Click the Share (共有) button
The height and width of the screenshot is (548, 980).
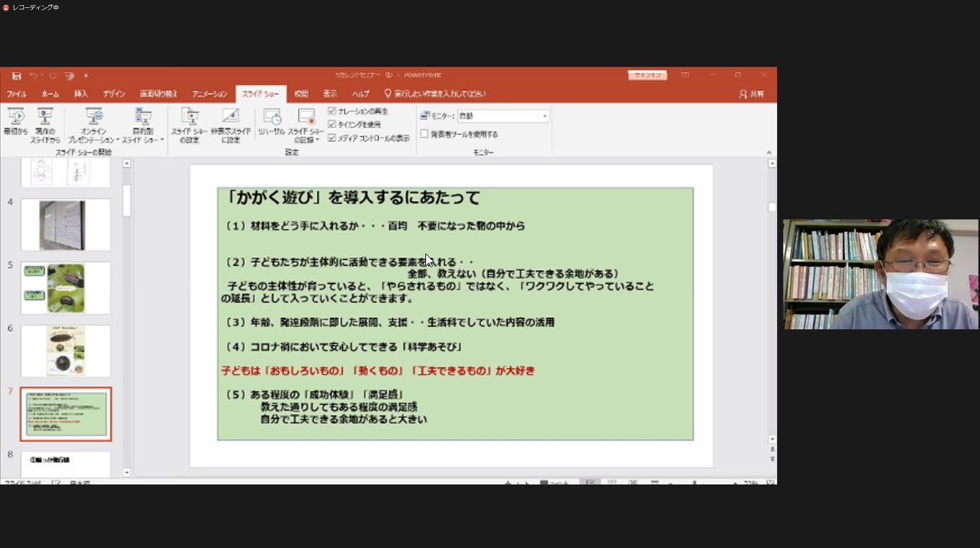(x=752, y=94)
